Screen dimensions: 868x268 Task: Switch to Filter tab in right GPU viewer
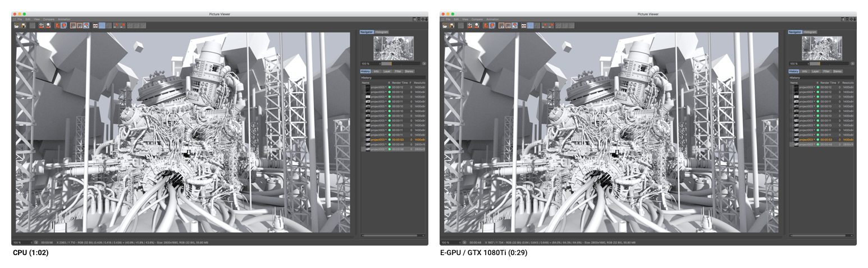(x=826, y=71)
